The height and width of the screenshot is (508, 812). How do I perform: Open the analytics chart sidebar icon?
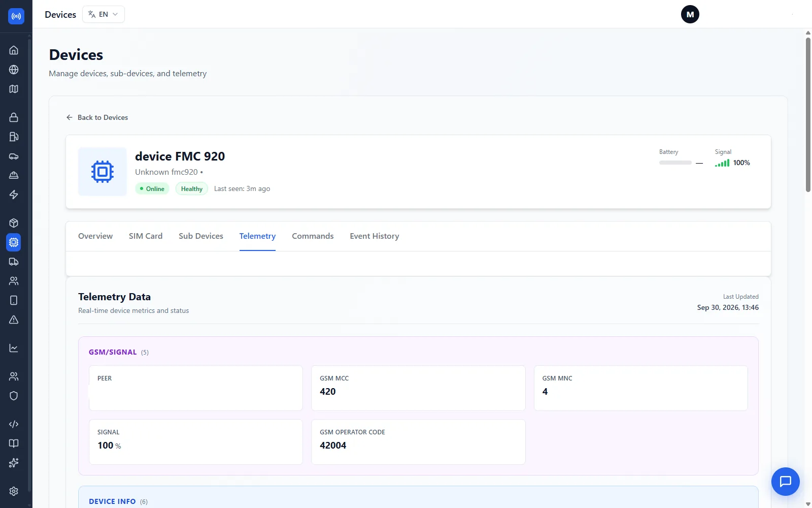[x=14, y=348]
